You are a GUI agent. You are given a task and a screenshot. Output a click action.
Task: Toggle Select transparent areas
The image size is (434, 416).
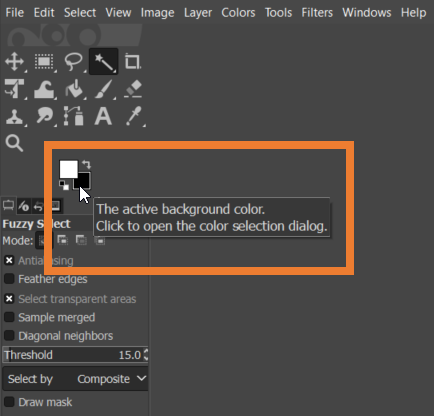(x=9, y=299)
